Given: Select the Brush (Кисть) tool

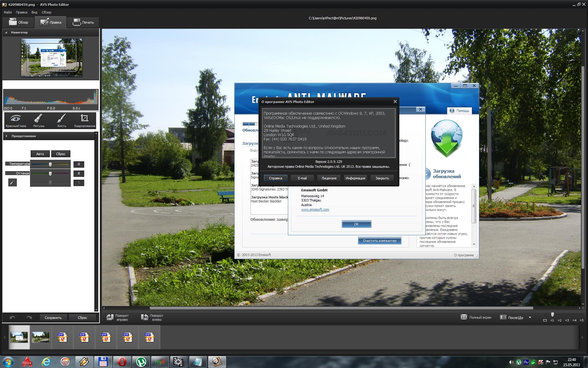Looking at the screenshot, I should coord(62,120).
